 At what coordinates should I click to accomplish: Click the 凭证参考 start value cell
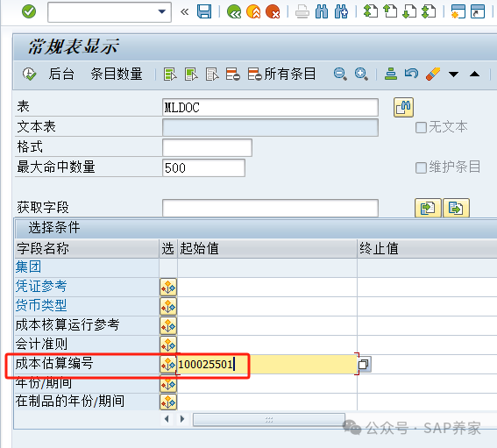(x=267, y=287)
